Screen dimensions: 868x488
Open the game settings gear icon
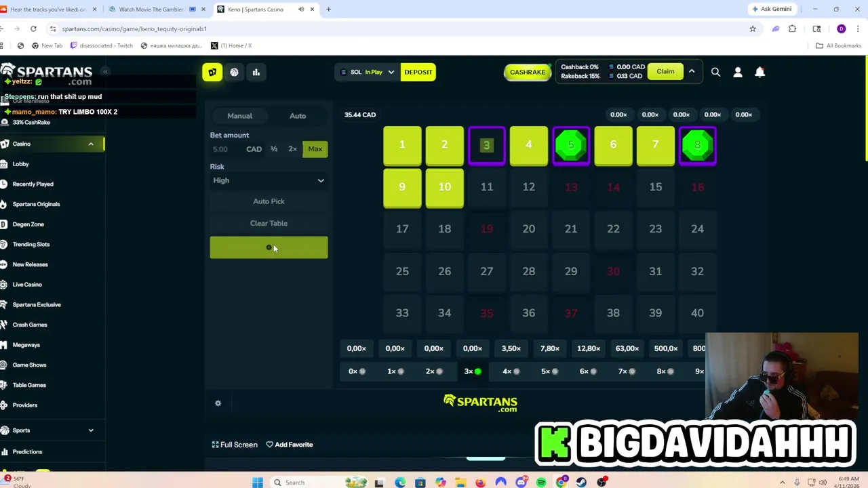tap(218, 403)
